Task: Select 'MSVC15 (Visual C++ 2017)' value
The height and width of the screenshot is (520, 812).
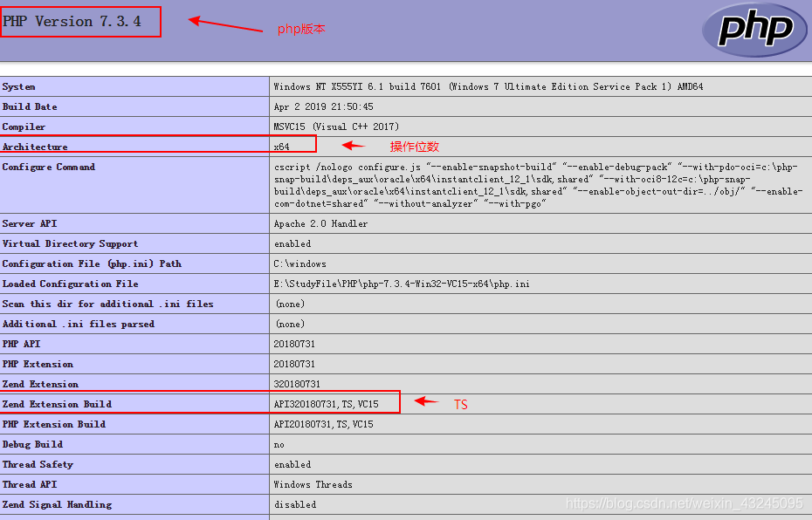Action: pyautogui.click(x=337, y=127)
